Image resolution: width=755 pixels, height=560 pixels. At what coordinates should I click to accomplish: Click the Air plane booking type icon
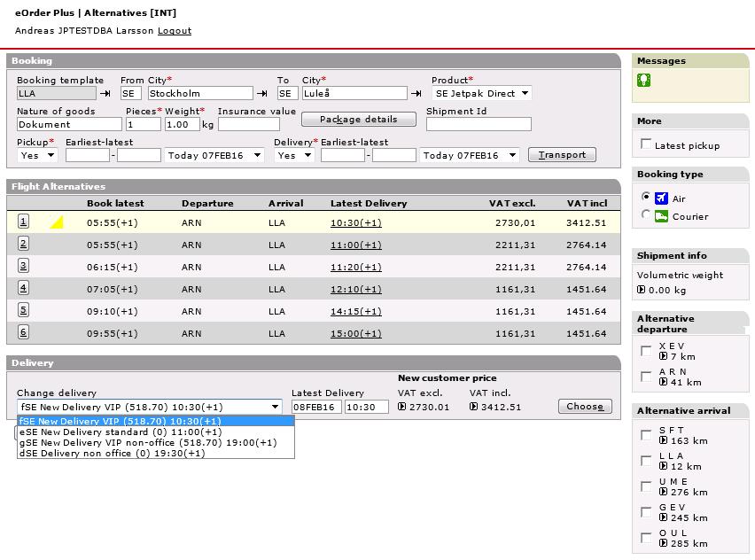(x=662, y=198)
